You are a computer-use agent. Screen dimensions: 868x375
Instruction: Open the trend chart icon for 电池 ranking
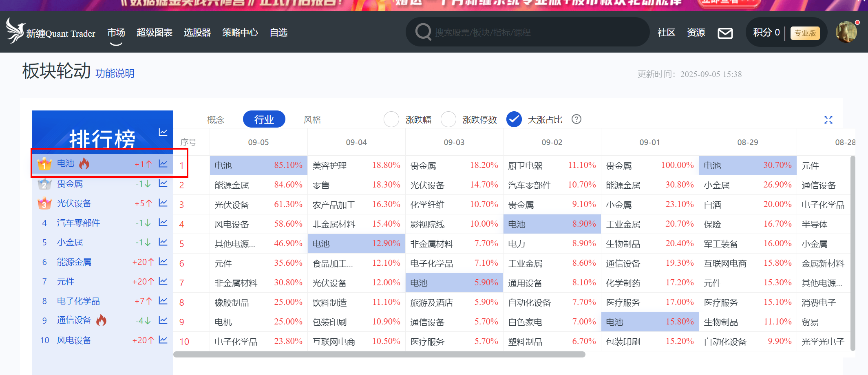click(163, 163)
